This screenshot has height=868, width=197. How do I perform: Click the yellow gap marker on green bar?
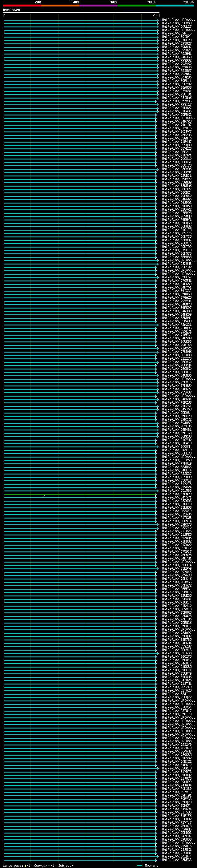click(44, 495)
